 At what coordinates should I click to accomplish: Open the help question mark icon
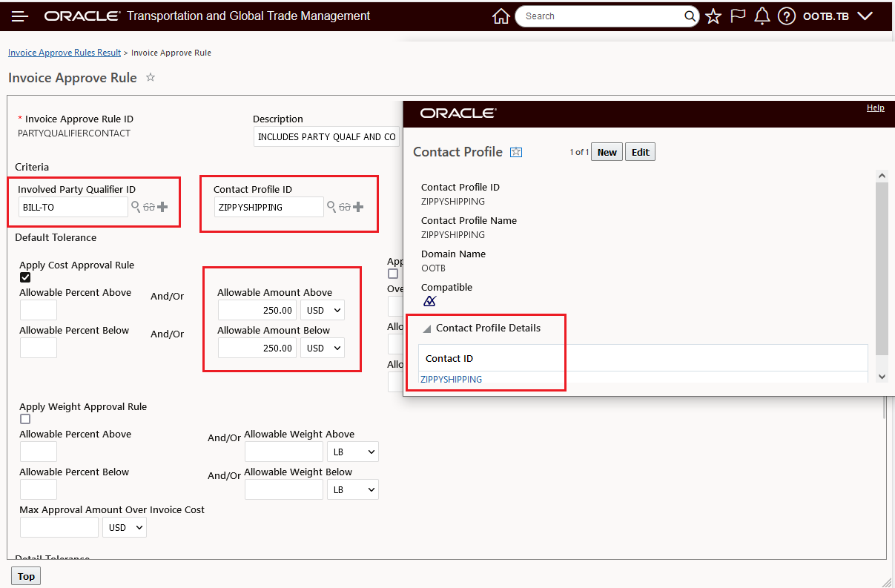[x=787, y=16]
